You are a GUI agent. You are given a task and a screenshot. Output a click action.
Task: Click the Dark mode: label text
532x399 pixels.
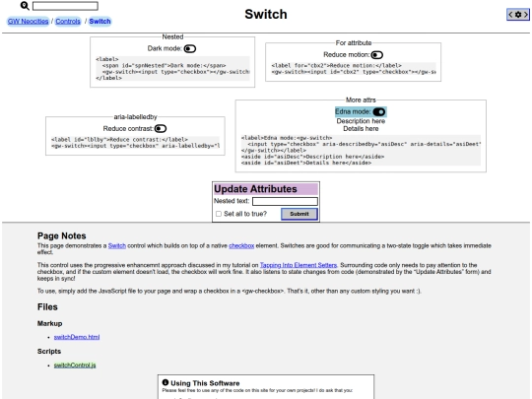[165, 48]
